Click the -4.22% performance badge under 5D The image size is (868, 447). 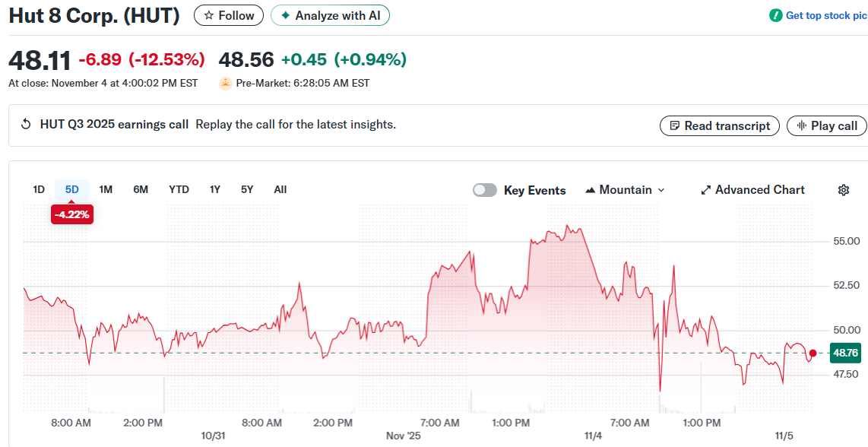(x=71, y=214)
